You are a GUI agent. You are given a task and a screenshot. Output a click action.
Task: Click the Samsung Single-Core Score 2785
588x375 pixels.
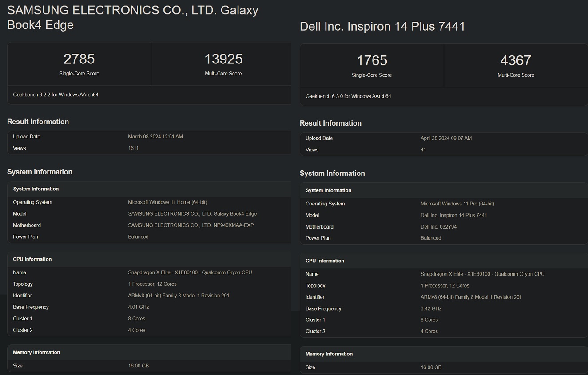point(79,59)
